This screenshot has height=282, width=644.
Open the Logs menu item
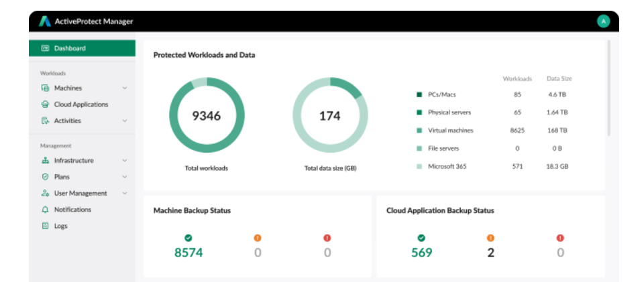pos(60,226)
